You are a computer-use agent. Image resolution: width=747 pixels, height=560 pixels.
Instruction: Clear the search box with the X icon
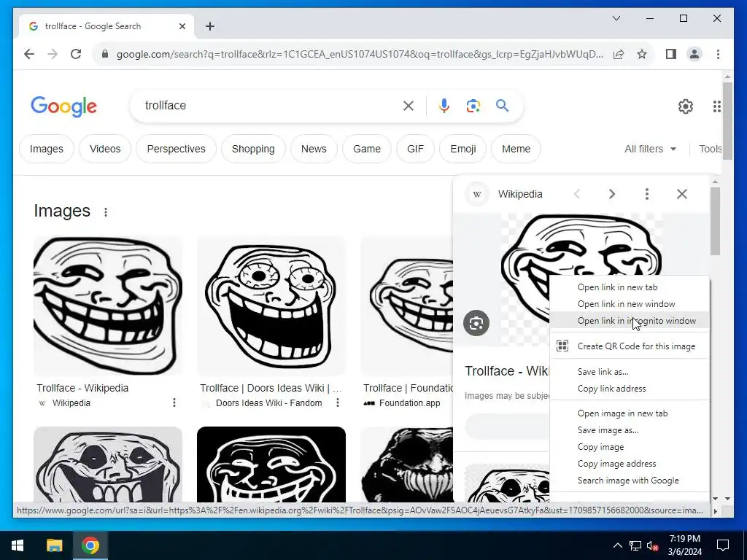pos(409,106)
